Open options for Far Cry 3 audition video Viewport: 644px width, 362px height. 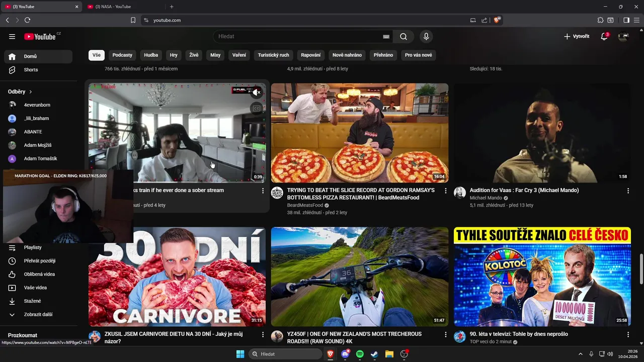(x=628, y=191)
